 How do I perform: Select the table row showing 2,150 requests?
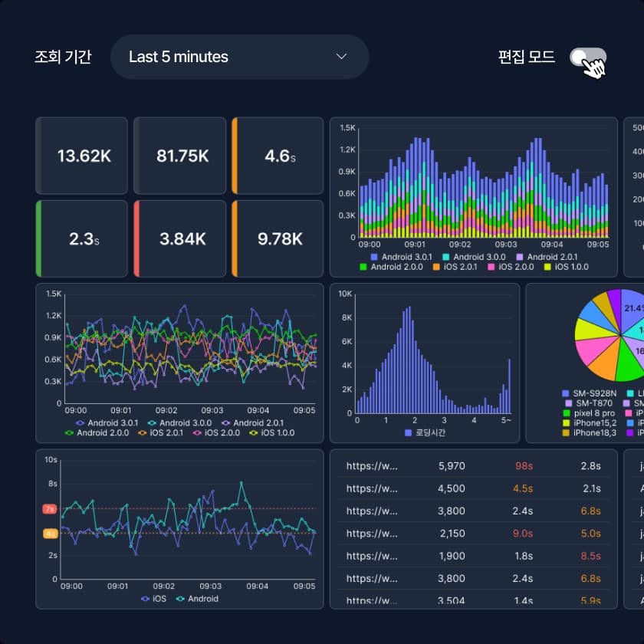point(472,533)
